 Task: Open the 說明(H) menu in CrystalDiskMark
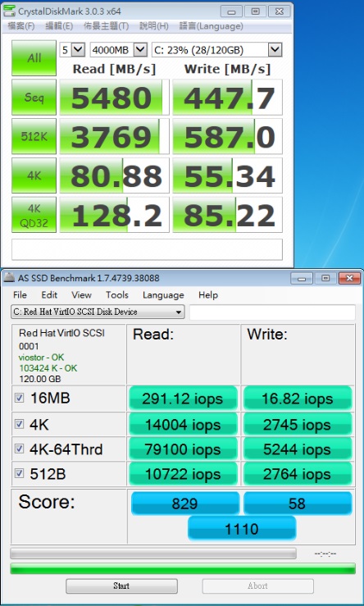[154, 26]
